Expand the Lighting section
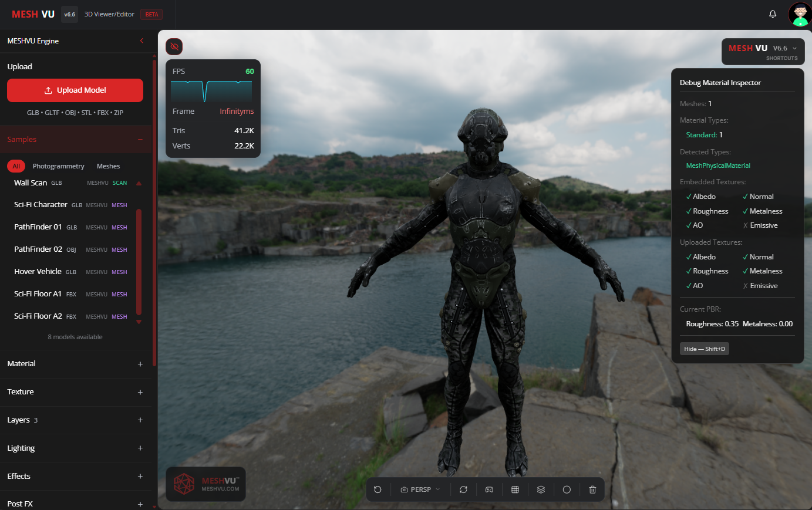This screenshot has height=510, width=812. click(x=75, y=448)
